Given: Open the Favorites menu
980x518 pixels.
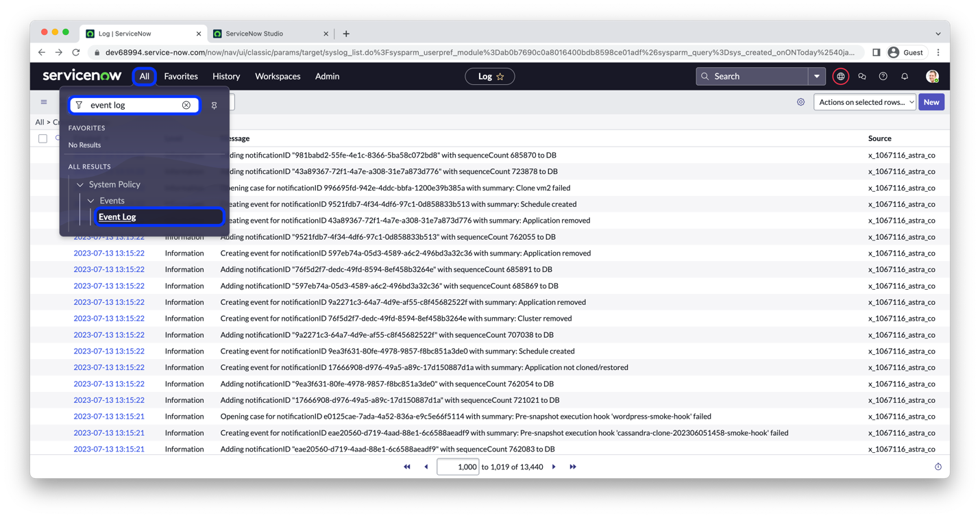Looking at the screenshot, I should (181, 76).
